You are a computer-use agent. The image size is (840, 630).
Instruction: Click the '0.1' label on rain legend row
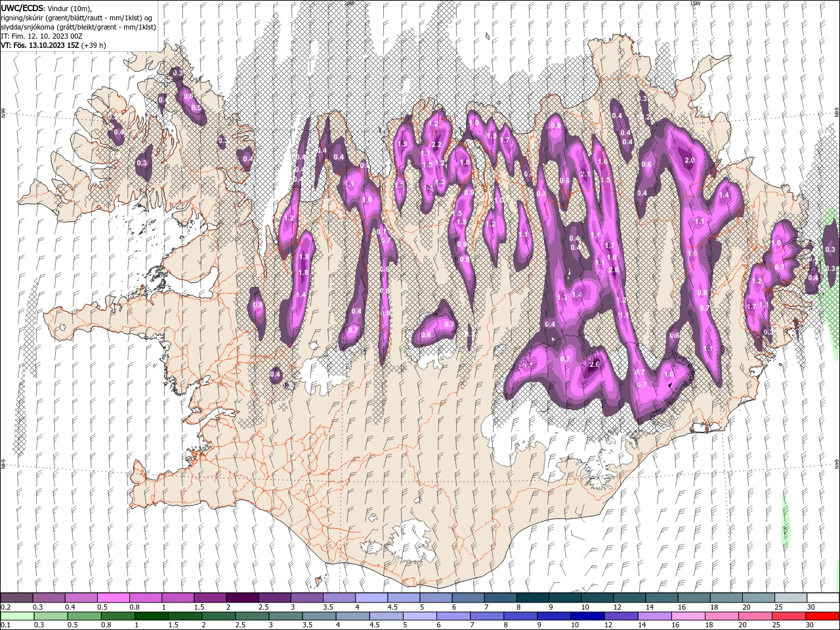[x=5, y=625]
